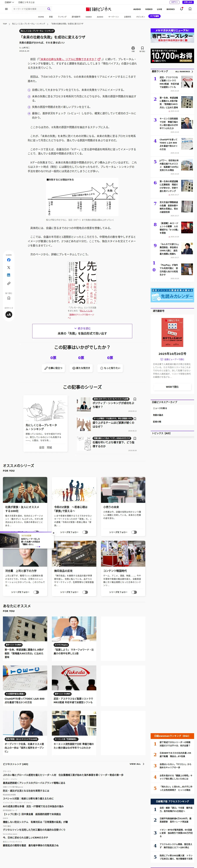Toggle series follow for 令和のZ家族
197x868 pixels.
pyautogui.click(x=85, y=532)
